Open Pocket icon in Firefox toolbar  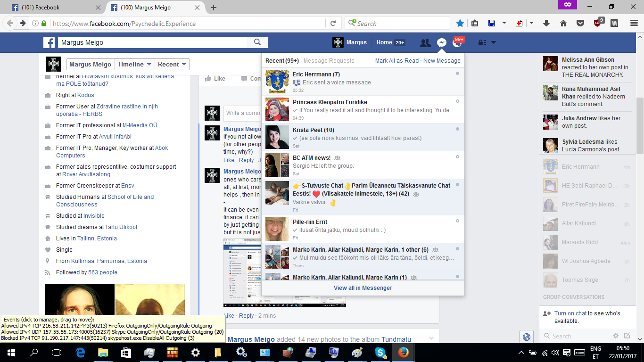click(581, 23)
